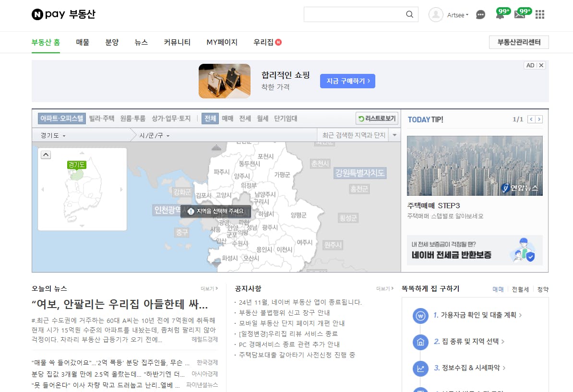Image resolution: width=573 pixels, height=392 pixels.
Task: Click the N pay 부동산 logo
Action: tap(63, 14)
